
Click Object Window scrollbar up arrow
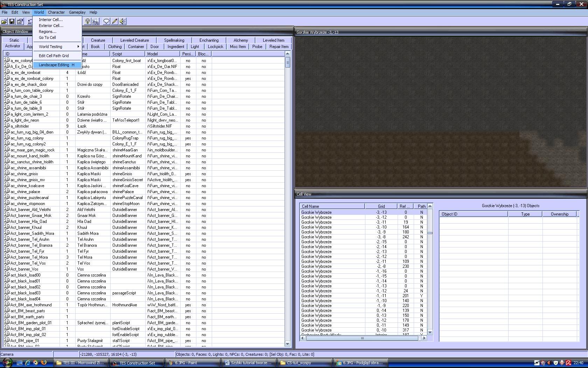pos(288,54)
